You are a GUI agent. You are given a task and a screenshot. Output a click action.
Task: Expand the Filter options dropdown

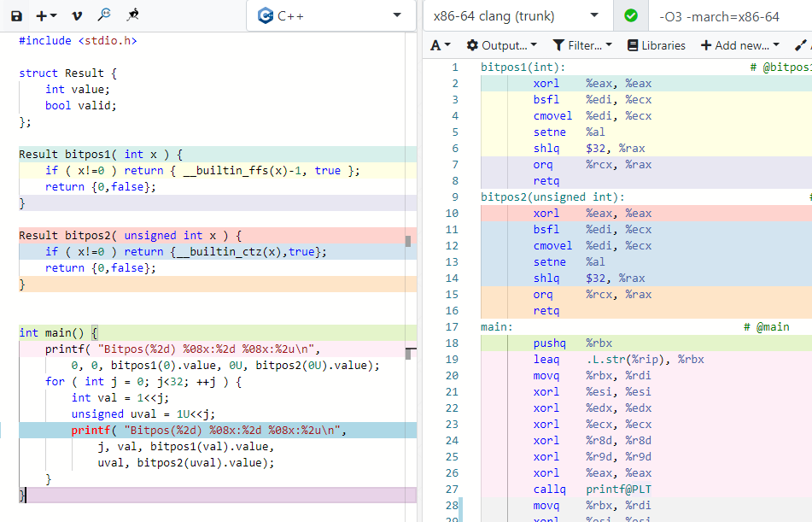(582, 45)
